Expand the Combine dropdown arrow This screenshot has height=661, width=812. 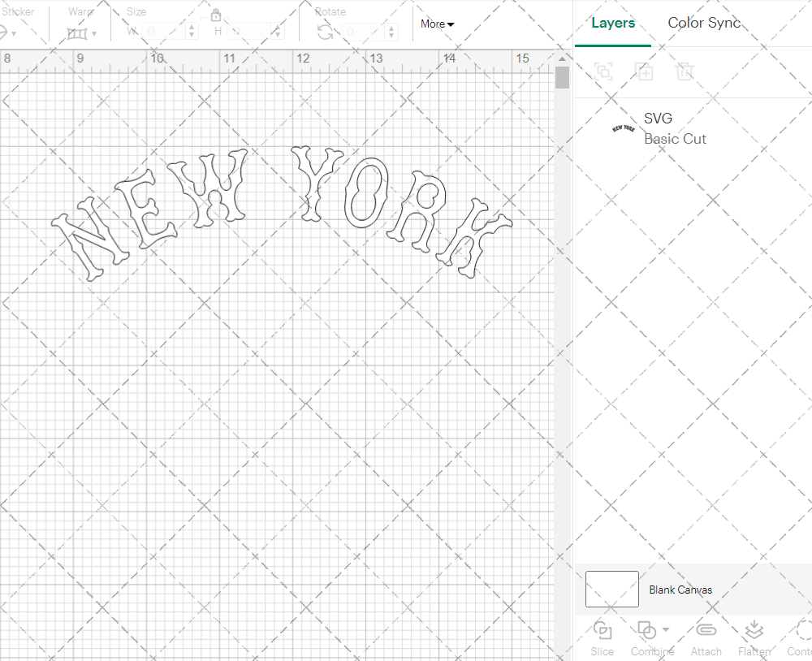click(x=666, y=629)
